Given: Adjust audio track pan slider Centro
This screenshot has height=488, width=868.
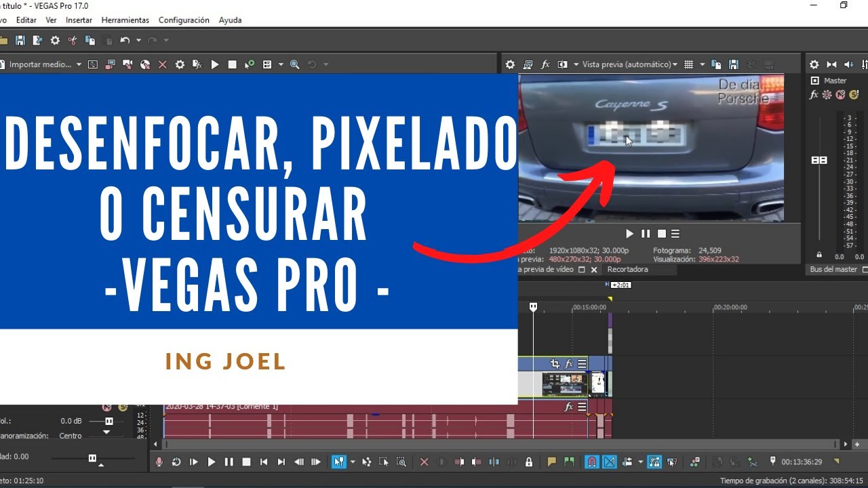Looking at the screenshot, I should 106,433.
